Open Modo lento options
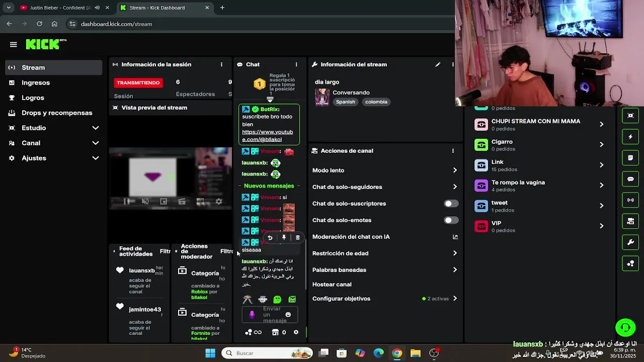 385,170
